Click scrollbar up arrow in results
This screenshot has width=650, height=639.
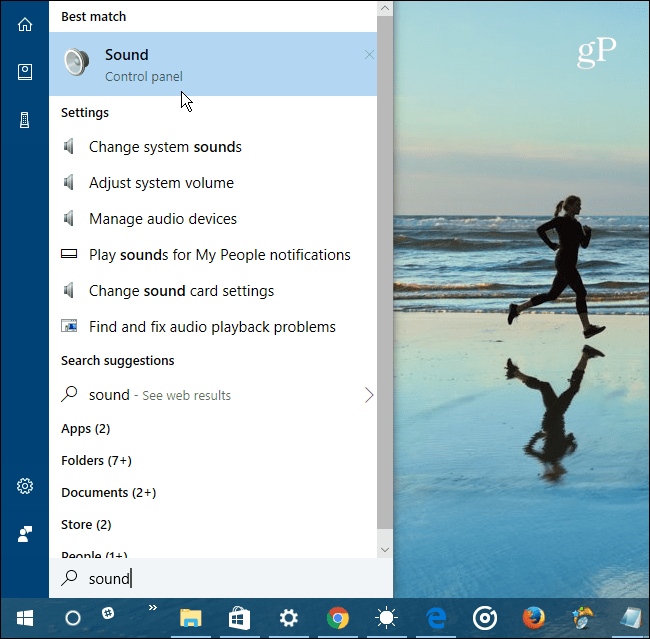385,8
